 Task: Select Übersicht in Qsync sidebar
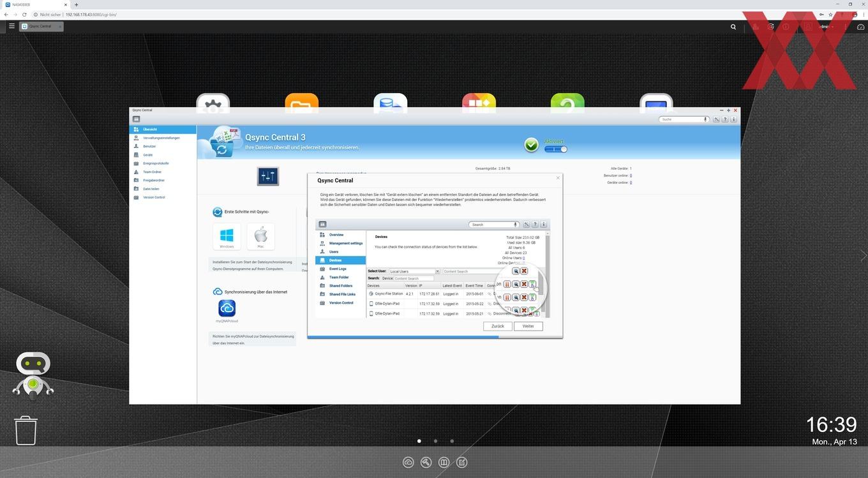coord(163,129)
